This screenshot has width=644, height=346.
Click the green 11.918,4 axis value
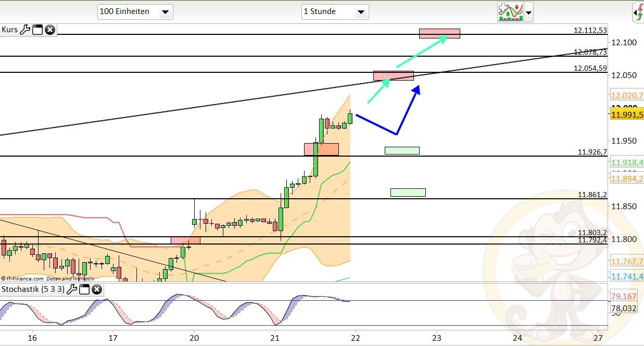627,162
